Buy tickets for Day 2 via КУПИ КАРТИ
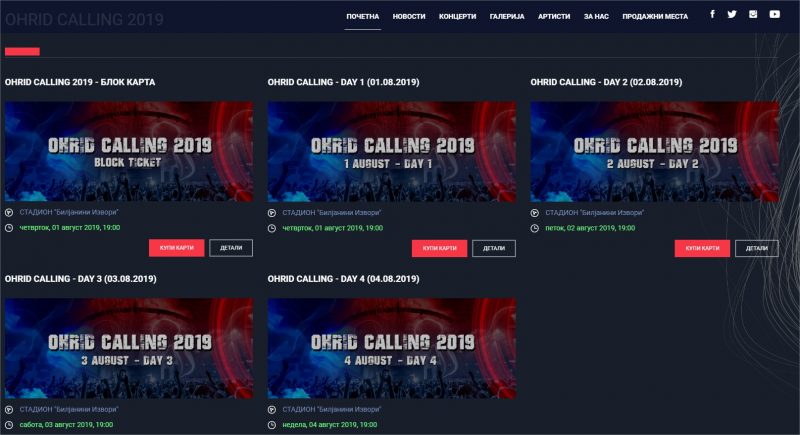This screenshot has height=435, width=800. coord(702,248)
